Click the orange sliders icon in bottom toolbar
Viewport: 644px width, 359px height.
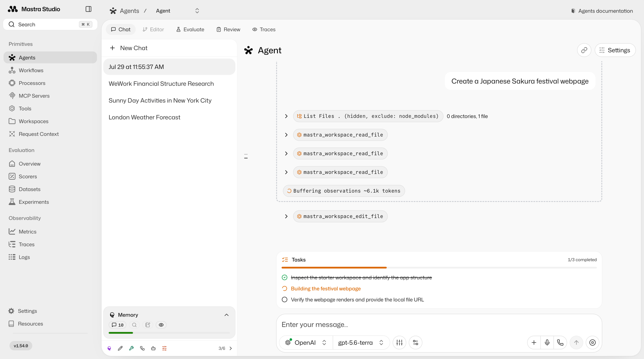tap(164, 348)
